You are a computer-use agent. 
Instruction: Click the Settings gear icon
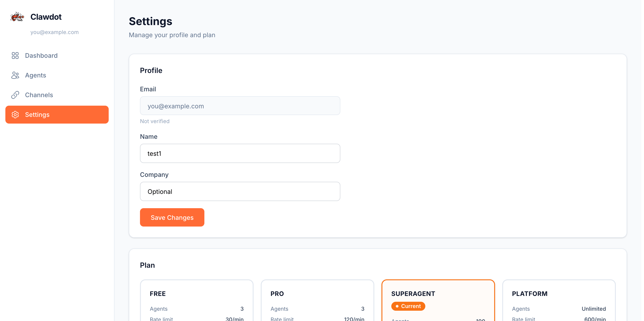click(15, 115)
